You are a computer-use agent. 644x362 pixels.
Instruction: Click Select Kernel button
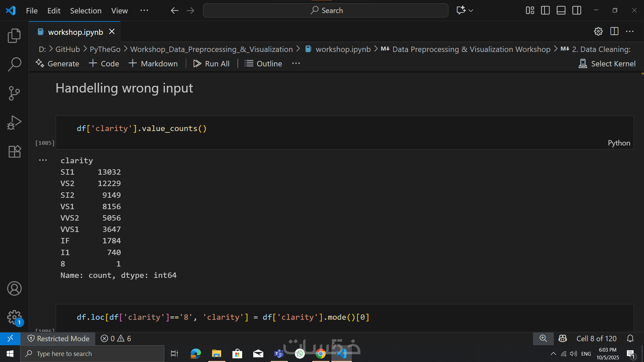(x=607, y=64)
